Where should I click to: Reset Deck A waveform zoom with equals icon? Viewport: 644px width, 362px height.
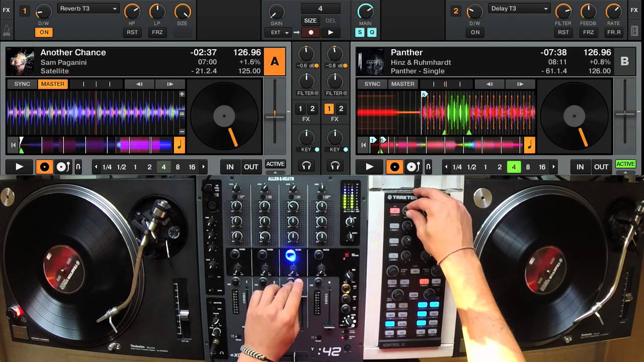182,114
